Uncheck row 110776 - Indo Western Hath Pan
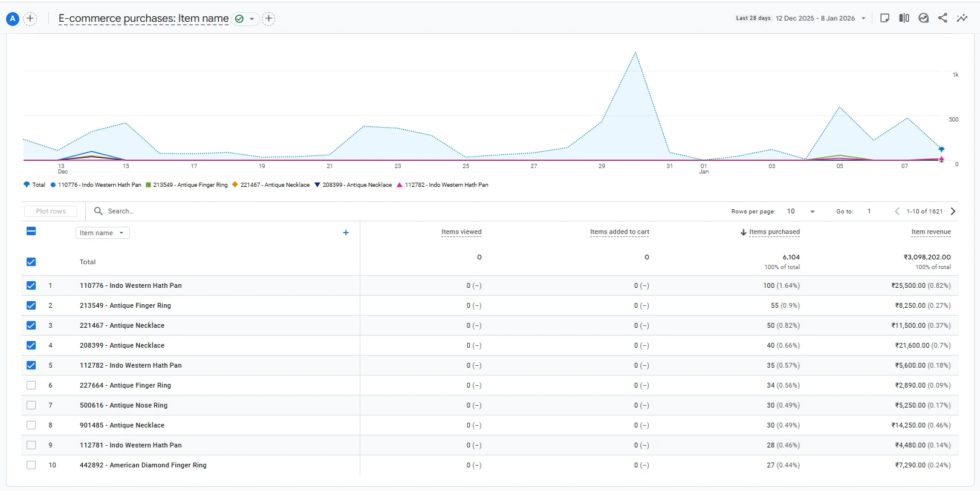This screenshot has width=980, height=491. 31,285
